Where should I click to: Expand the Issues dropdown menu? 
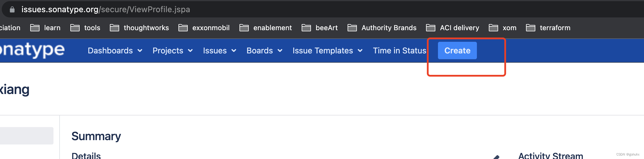pos(219,51)
